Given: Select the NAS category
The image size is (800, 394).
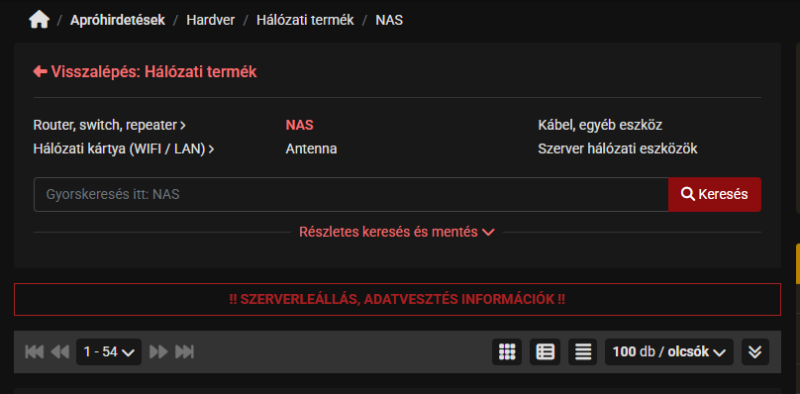Looking at the screenshot, I should 299,125.
